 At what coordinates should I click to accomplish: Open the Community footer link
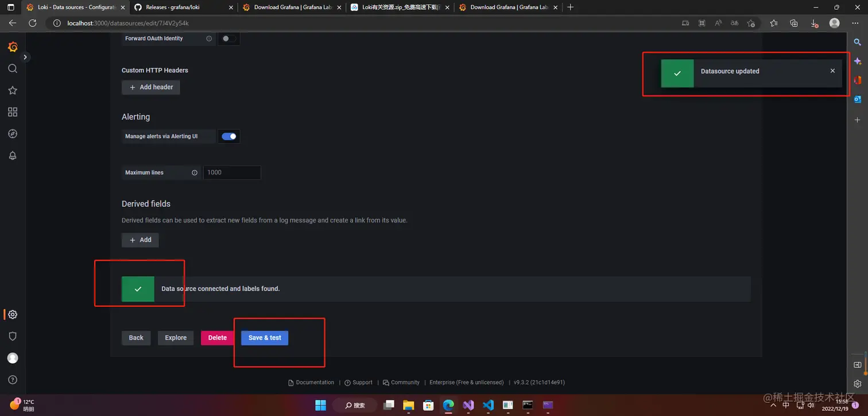[401, 383]
